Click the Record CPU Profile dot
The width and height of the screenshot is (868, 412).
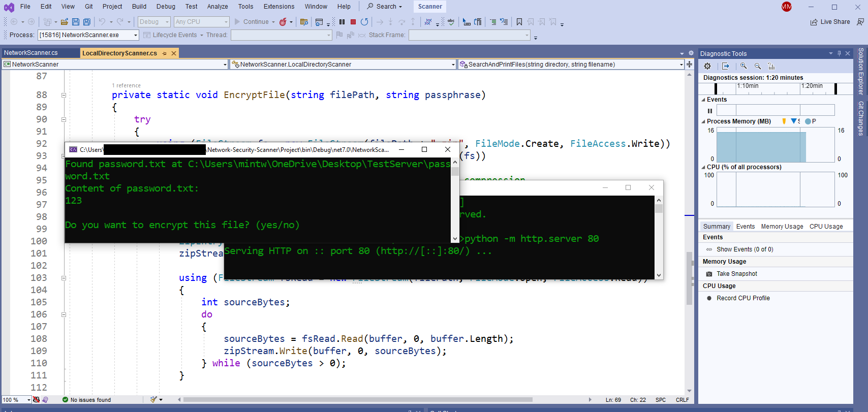(x=709, y=298)
